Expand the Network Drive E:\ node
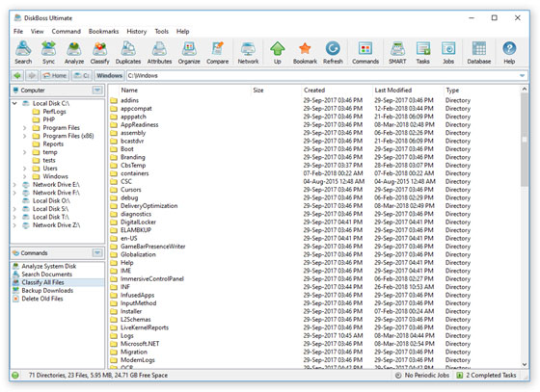This screenshot has height=392, width=540. [x=14, y=185]
